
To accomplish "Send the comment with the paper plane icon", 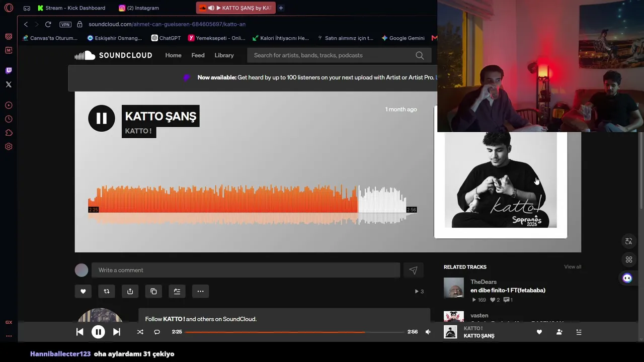I will point(413,270).
